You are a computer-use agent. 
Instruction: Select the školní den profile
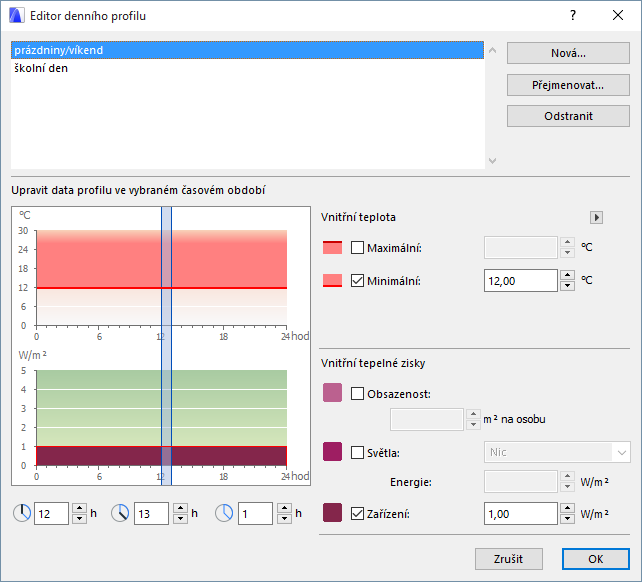[x=247, y=68]
